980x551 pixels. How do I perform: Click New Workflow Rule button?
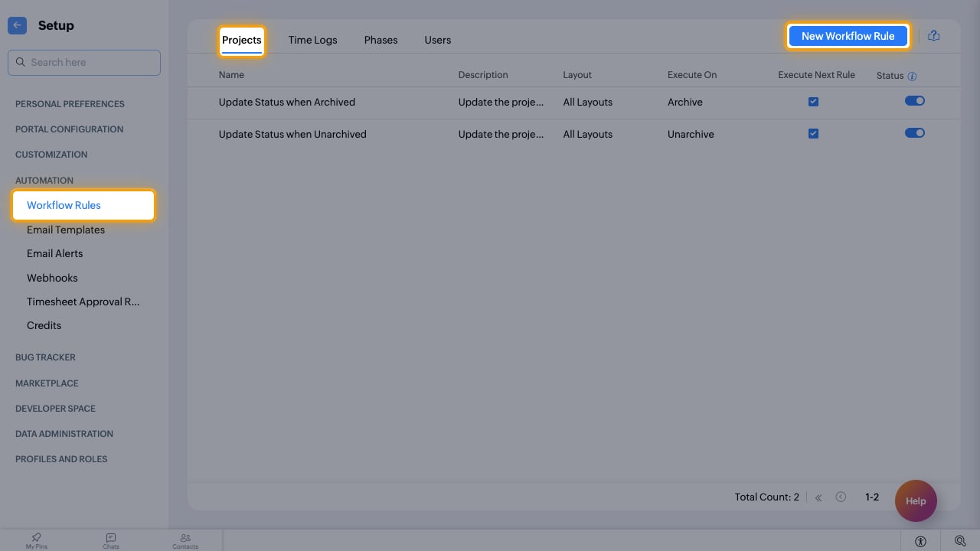pos(848,36)
